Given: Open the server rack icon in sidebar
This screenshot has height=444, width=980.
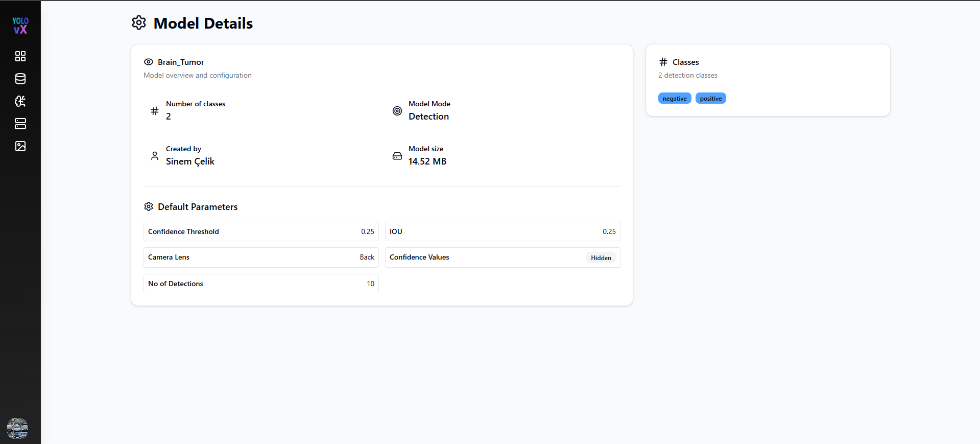Looking at the screenshot, I should pyautogui.click(x=20, y=124).
